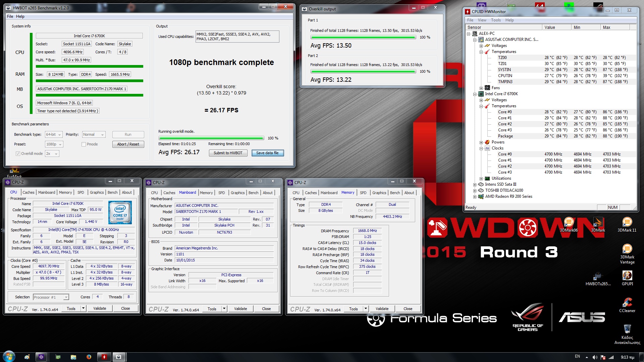This screenshot has height=362, width=644.
Task: Click Save data file button
Action: 267,153
